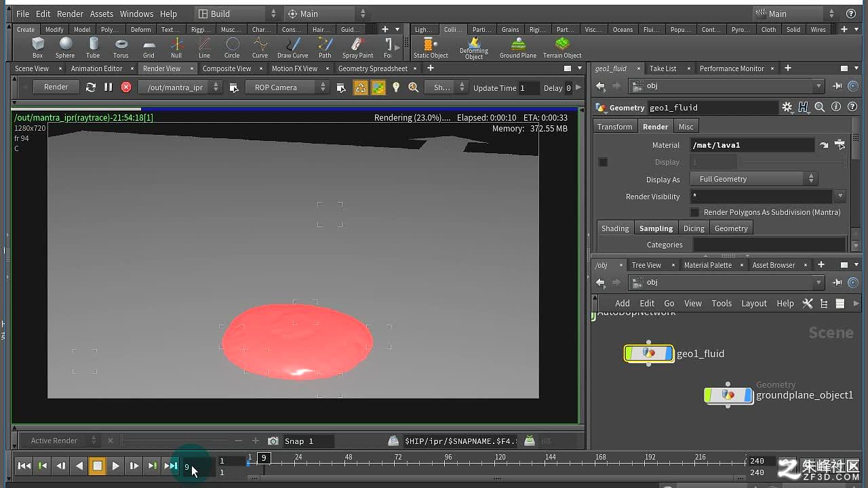Open the Render Visibility dropdown arrow
Screen dimensions: 868x488
[840, 196]
